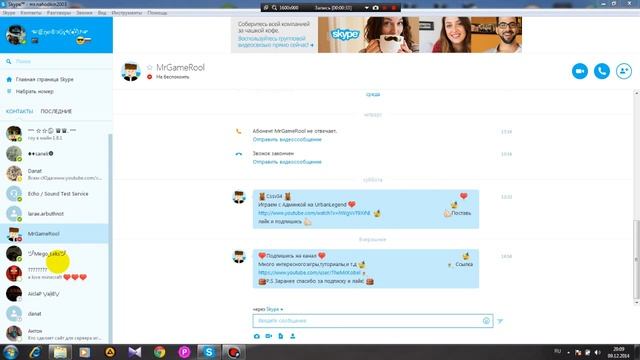This screenshot has width=640, height=360.
Task: Toggle favorite star next to MrGameRool
Action: [150, 67]
